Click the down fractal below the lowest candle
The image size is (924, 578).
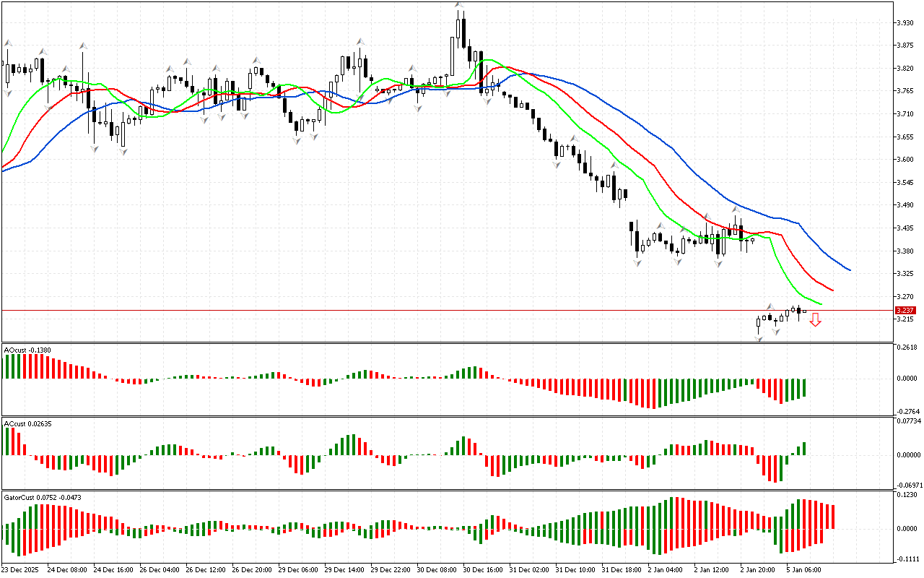(759, 338)
